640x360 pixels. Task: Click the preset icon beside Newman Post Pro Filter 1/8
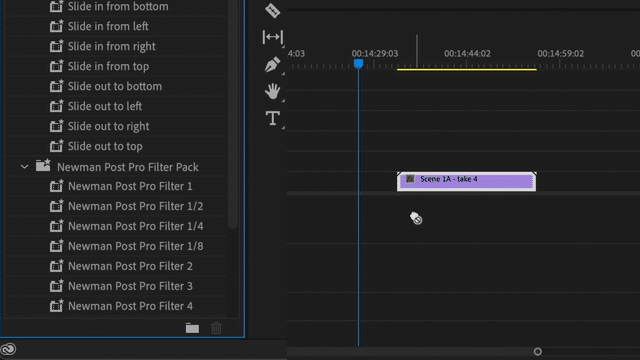56,246
